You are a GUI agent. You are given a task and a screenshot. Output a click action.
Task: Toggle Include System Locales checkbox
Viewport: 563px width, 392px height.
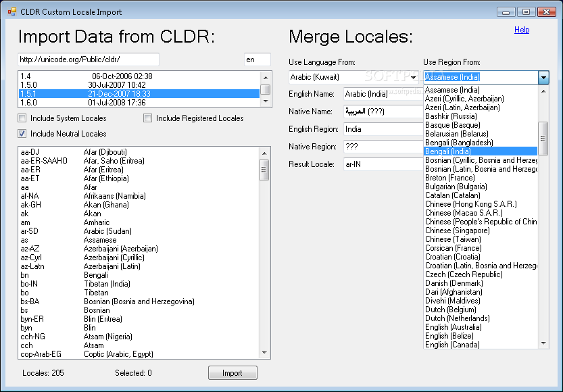pos(22,118)
